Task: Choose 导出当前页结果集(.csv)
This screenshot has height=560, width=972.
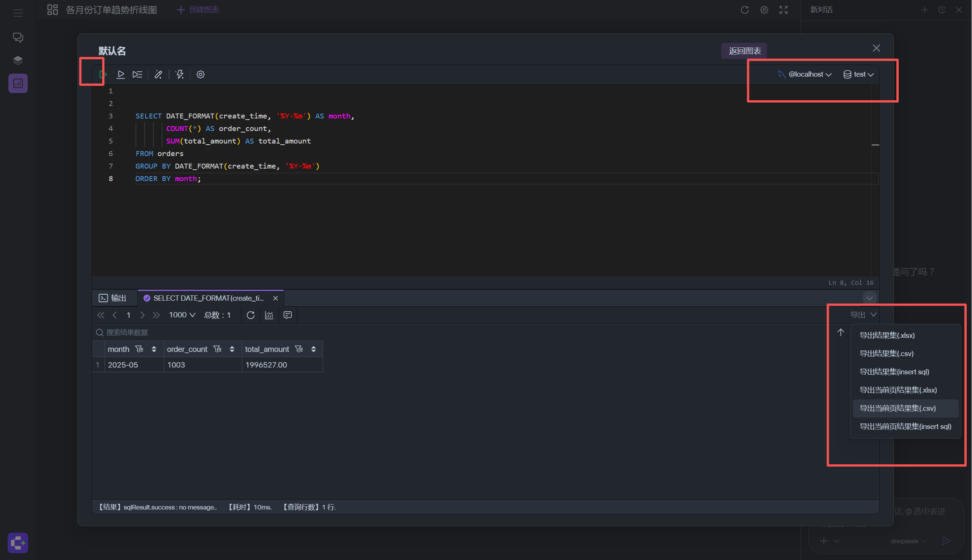Action: pos(906,408)
